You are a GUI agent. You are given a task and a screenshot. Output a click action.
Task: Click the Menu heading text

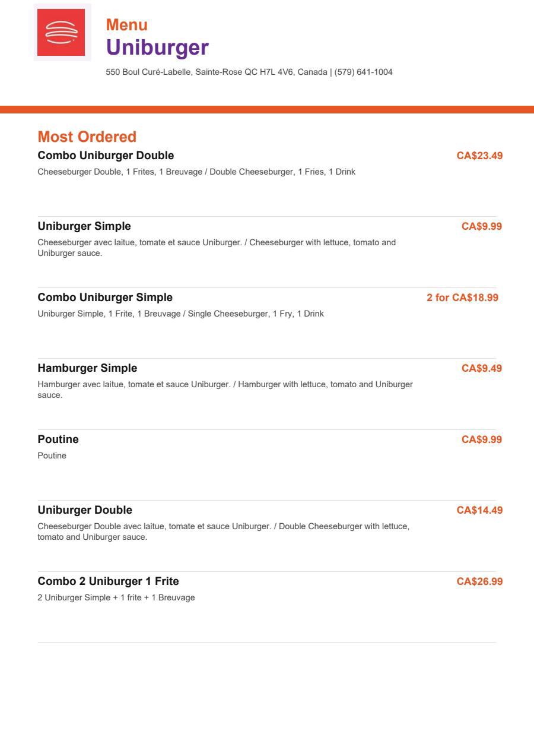coord(127,25)
